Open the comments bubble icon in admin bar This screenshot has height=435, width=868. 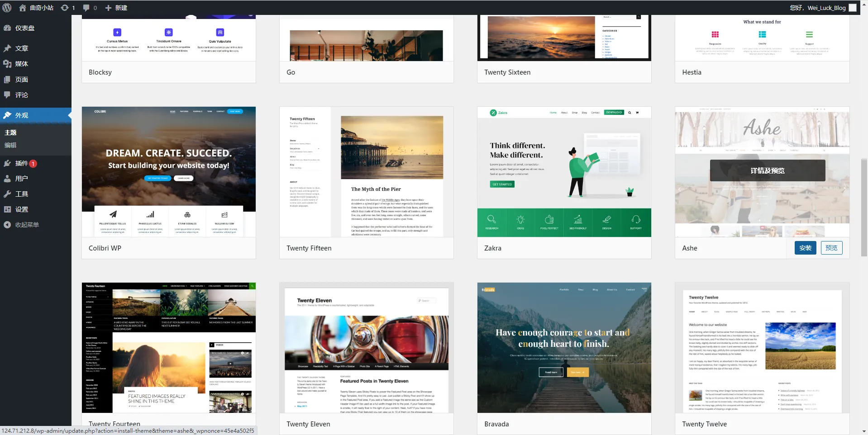click(86, 8)
